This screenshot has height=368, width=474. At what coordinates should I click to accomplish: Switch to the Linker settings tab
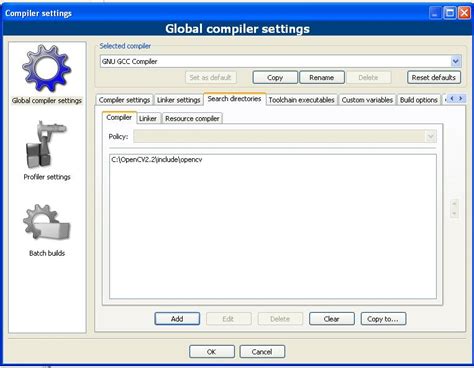click(x=178, y=100)
